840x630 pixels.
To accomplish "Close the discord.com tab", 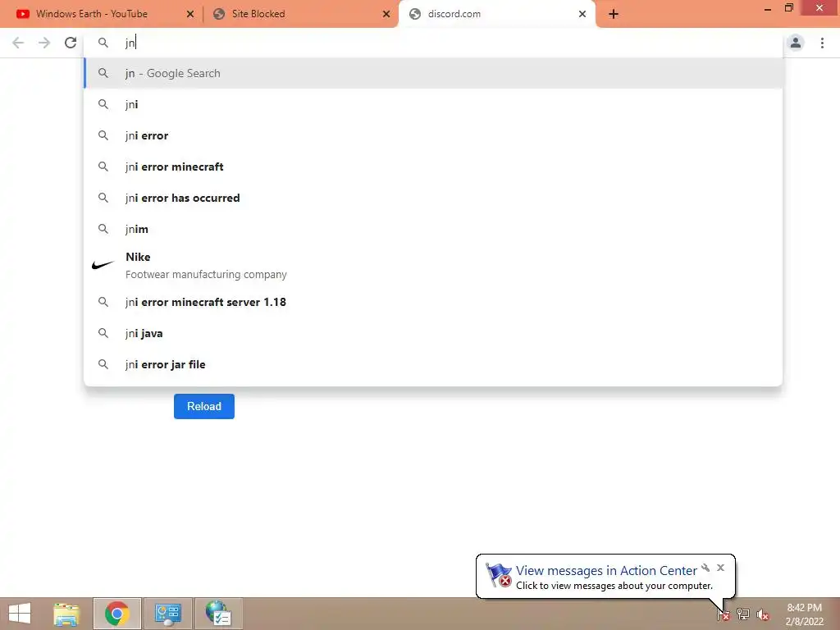I will point(582,15).
